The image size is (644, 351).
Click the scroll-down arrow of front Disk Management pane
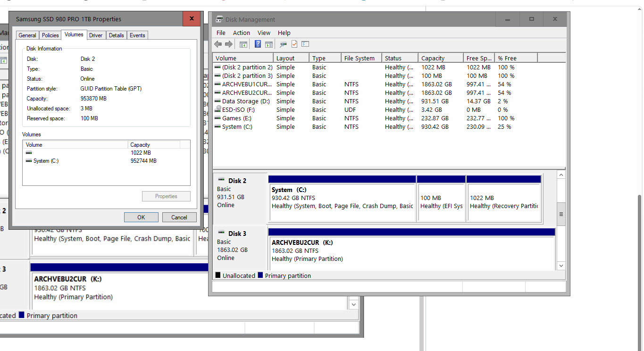pos(561,266)
